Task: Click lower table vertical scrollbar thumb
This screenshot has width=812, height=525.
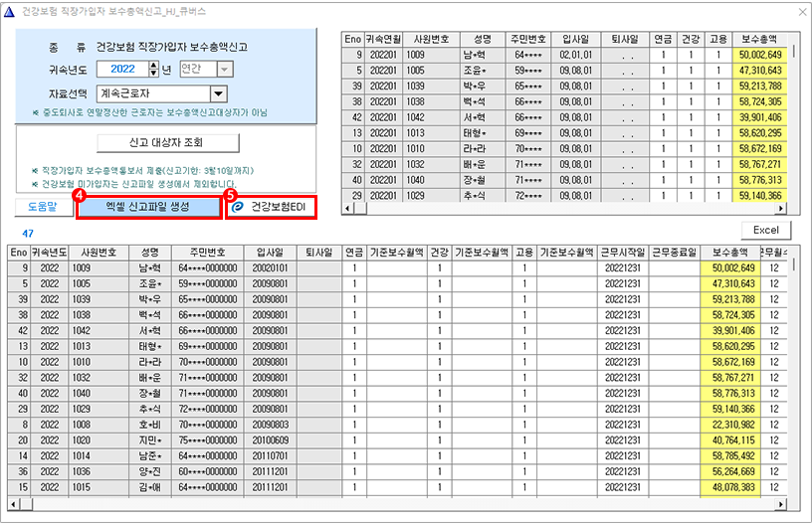Action: point(794,264)
